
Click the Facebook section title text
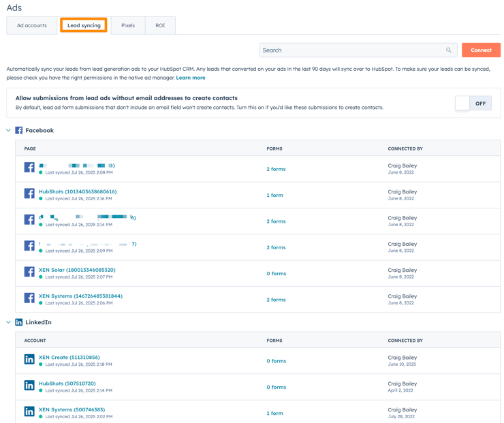[x=40, y=130]
